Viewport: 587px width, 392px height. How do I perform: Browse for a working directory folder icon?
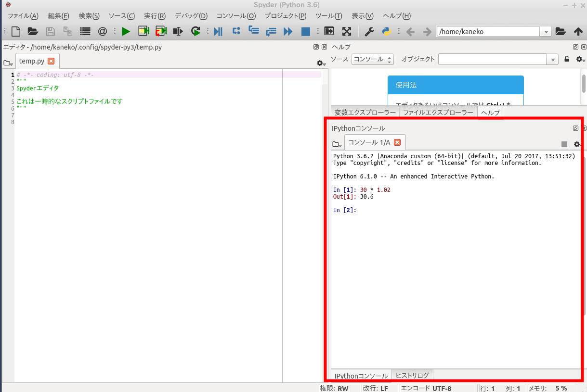point(561,32)
